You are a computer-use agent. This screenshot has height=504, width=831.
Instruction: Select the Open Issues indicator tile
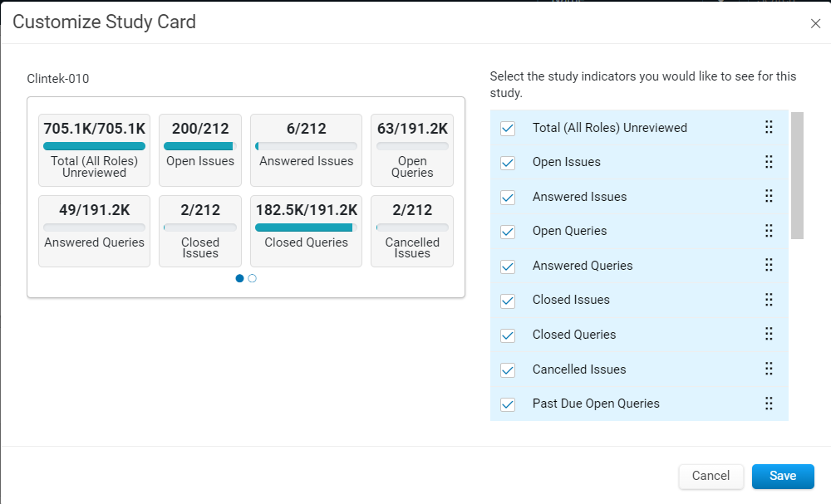point(200,150)
